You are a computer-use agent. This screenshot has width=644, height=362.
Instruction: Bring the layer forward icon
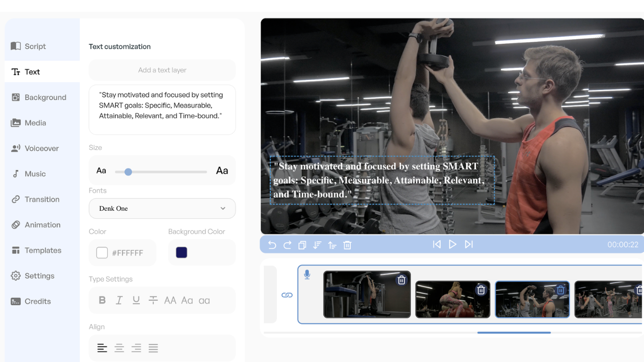pos(332,245)
